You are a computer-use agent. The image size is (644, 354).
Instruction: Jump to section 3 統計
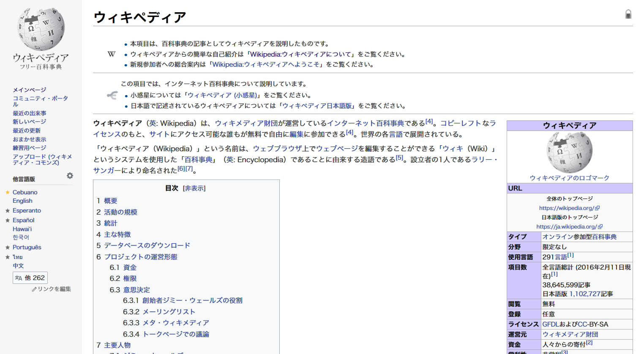[111, 223]
